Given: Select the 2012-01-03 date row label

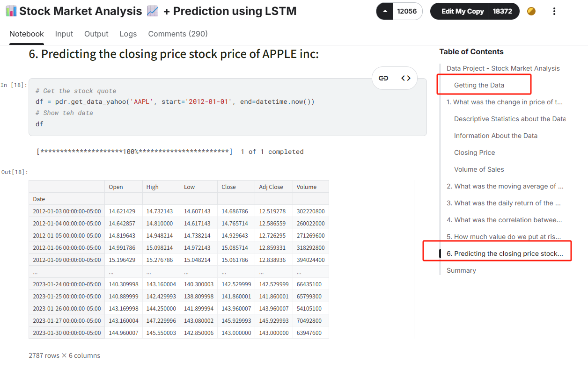Looking at the screenshot, I should 66,211.
